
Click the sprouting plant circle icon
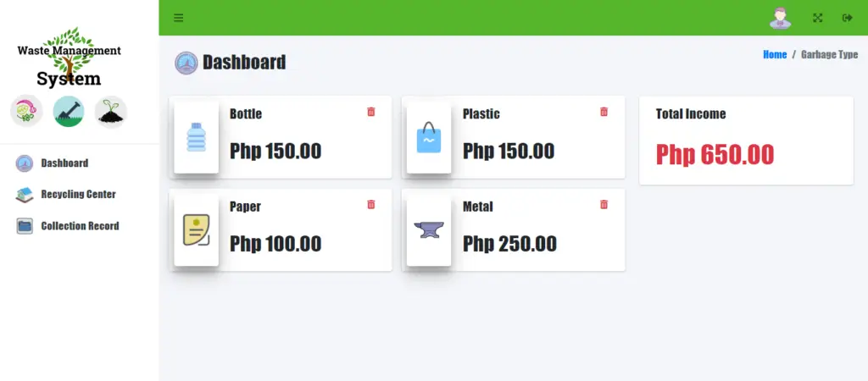pos(111,112)
